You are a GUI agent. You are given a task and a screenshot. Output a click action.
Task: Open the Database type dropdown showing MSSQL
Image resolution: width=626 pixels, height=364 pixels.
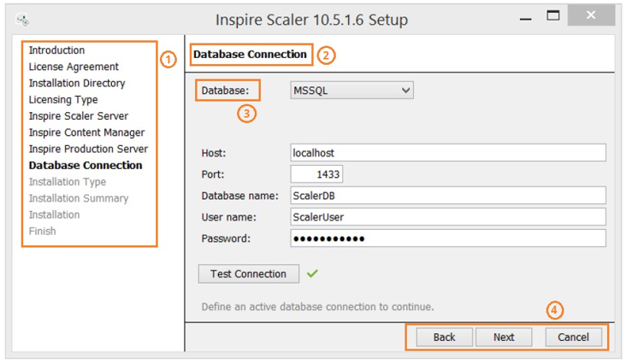351,91
